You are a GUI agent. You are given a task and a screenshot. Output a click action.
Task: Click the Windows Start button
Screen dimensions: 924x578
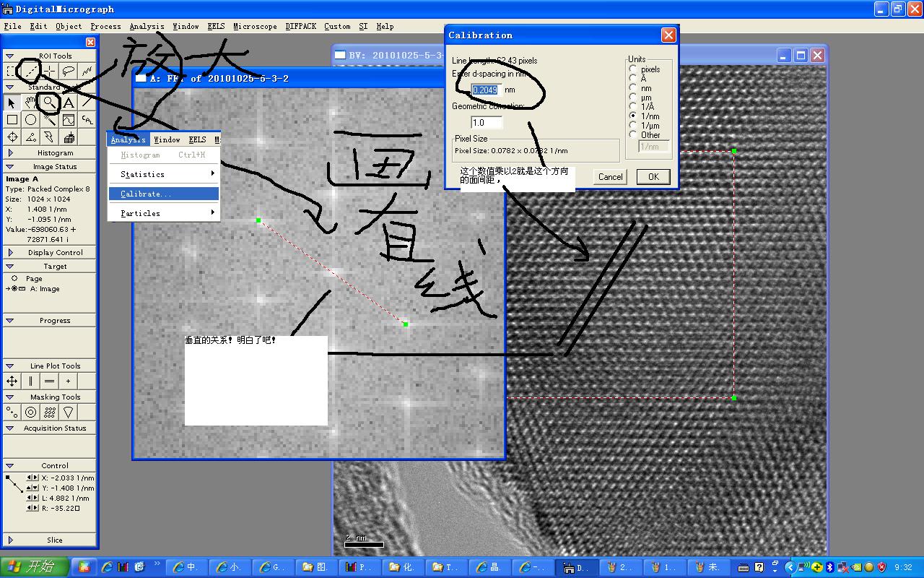click(x=35, y=567)
